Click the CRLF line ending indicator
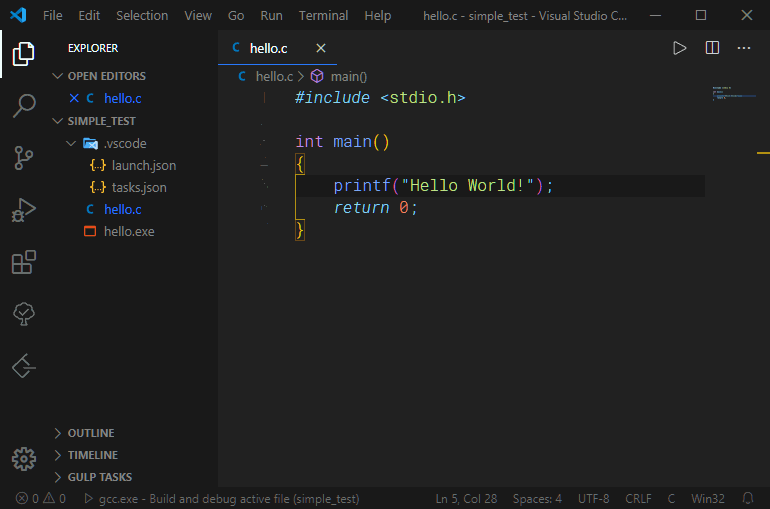 point(638,498)
